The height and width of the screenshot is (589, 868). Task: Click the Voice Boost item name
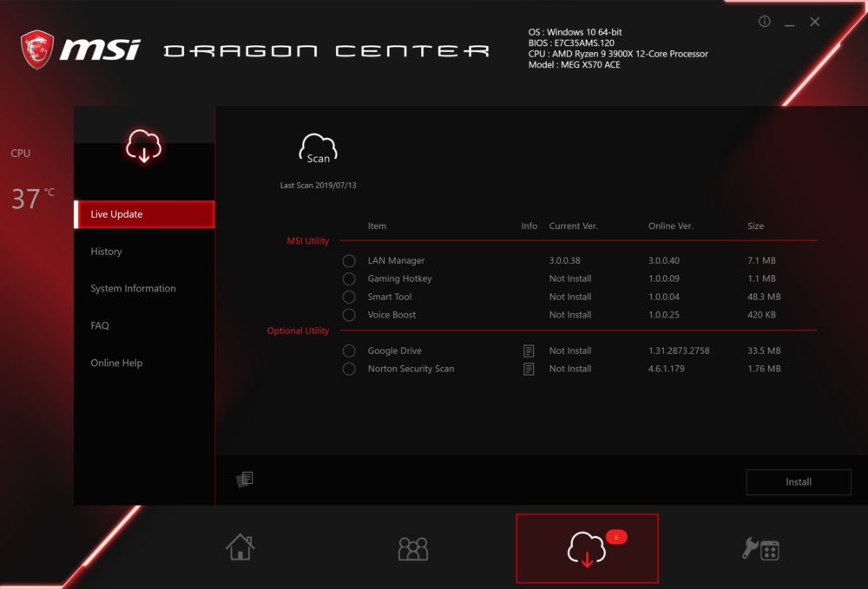point(391,315)
